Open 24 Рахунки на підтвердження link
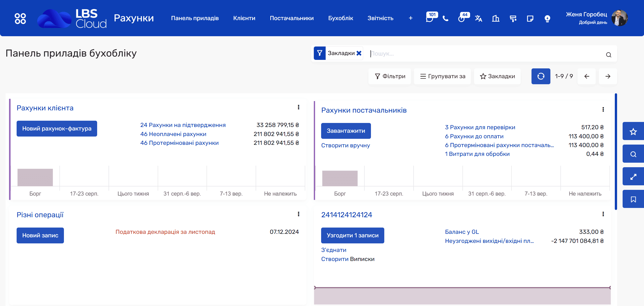This screenshot has height=306, width=644. click(183, 125)
